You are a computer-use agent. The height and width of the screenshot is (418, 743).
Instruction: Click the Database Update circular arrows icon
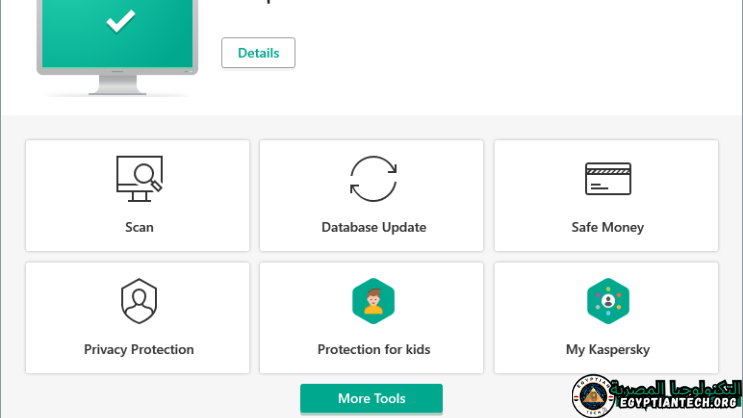[x=373, y=179]
